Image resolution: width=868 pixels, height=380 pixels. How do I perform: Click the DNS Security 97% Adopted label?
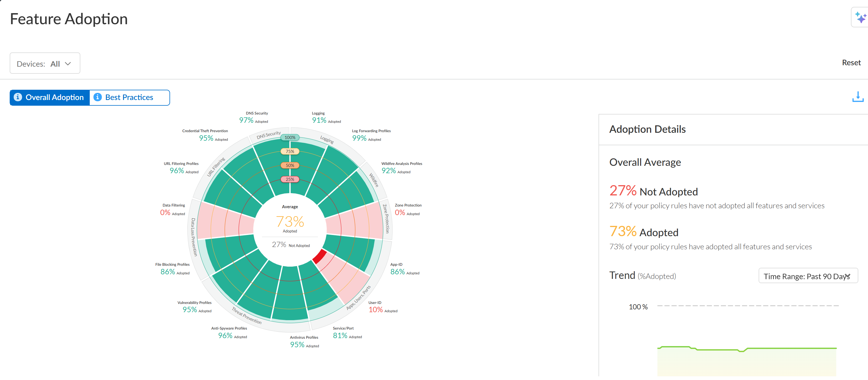tap(247, 120)
